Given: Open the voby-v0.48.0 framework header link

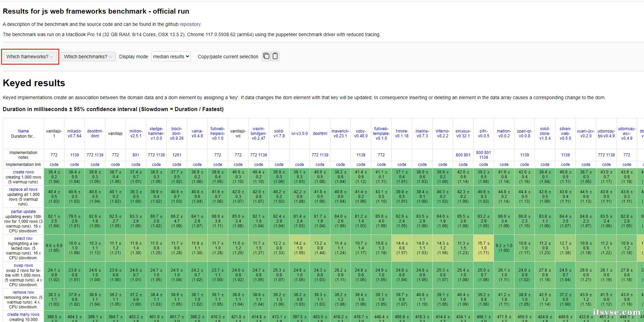Looking at the screenshot, I should pos(361,134).
